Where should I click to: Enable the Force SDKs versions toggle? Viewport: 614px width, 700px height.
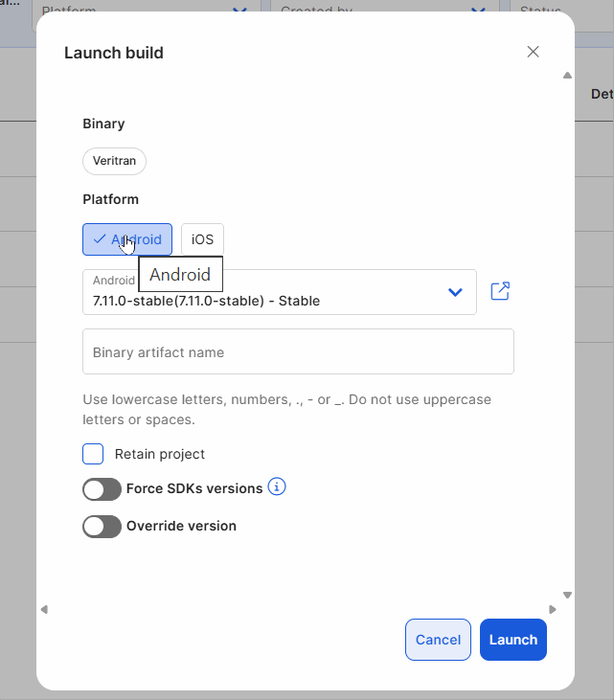(102, 489)
